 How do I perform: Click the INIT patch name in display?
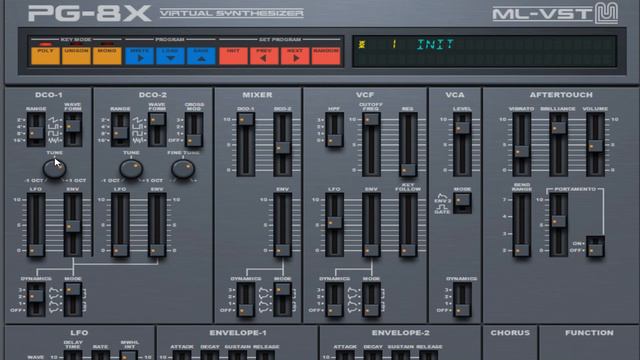click(435, 44)
